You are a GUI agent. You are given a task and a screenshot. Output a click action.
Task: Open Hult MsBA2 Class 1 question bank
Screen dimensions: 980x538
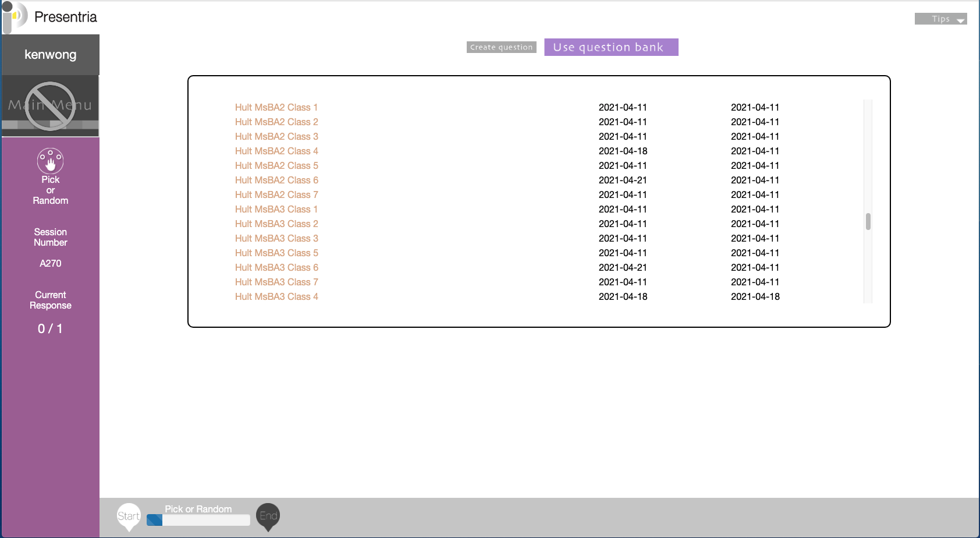[x=276, y=107]
